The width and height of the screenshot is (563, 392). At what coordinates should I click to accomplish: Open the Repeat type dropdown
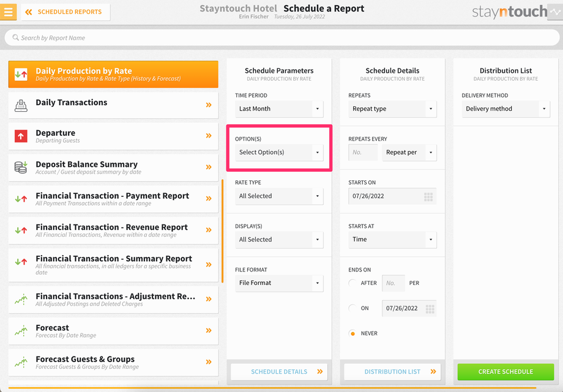(x=392, y=109)
